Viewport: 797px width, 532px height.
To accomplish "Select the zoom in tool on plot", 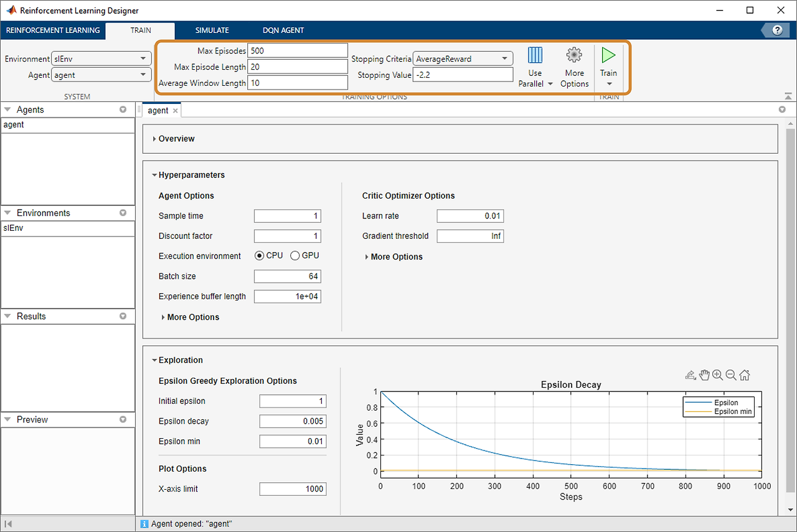I will 717,375.
